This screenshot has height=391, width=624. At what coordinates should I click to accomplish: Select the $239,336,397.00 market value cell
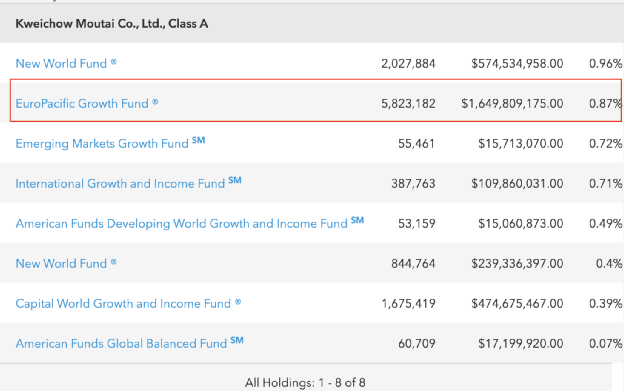pyautogui.click(x=517, y=263)
